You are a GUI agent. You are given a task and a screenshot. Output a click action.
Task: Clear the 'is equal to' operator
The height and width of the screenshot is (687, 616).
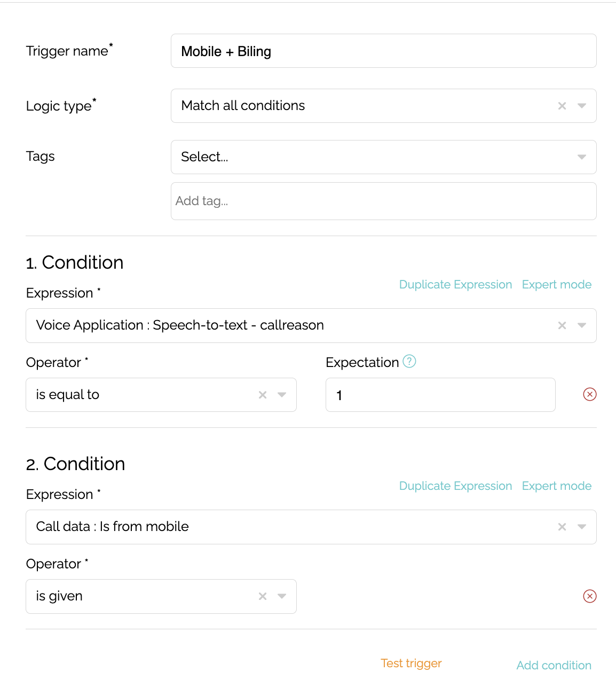coord(263,395)
